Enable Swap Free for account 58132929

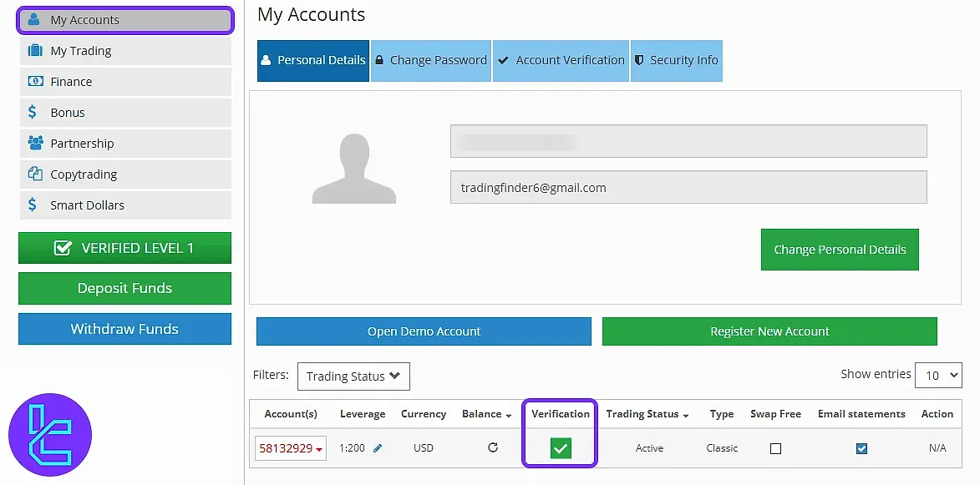pyautogui.click(x=775, y=448)
